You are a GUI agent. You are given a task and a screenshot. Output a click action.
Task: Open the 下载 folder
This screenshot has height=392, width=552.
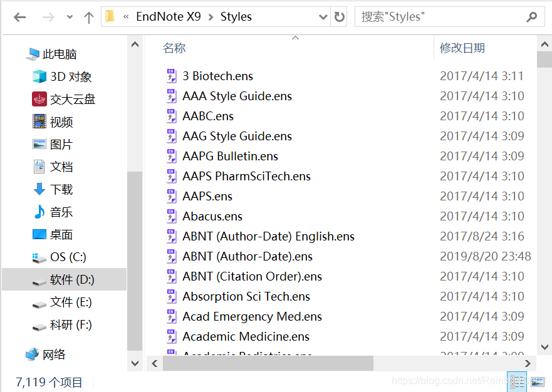point(53,189)
